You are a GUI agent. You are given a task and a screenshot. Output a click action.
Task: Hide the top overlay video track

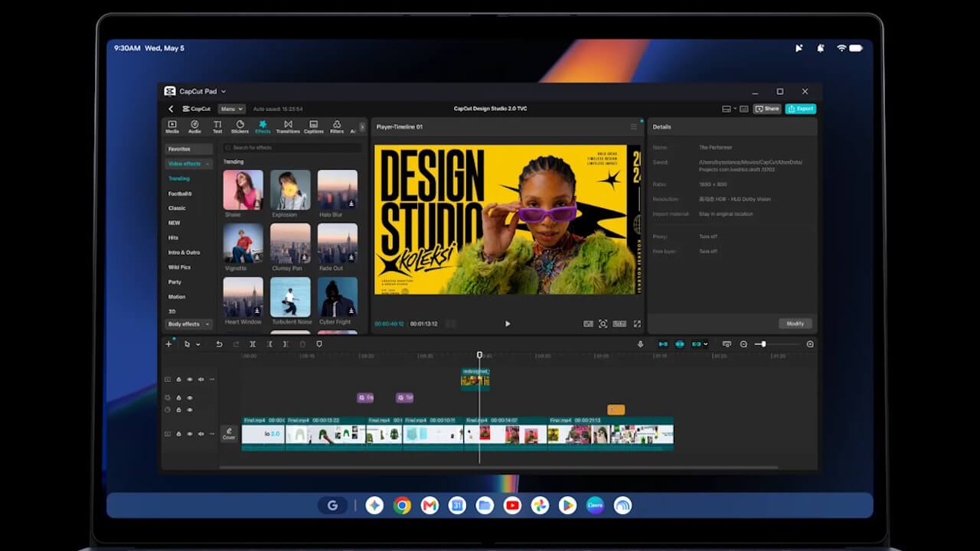[x=190, y=380]
